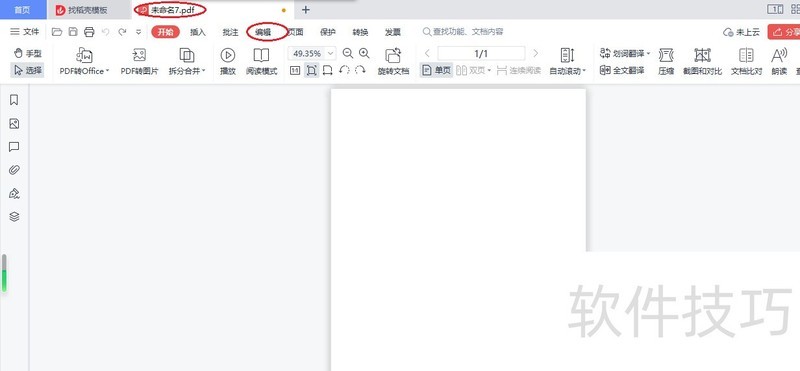
Task: Open the attachments paperclip panel
Action: pyautogui.click(x=14, y=170)
